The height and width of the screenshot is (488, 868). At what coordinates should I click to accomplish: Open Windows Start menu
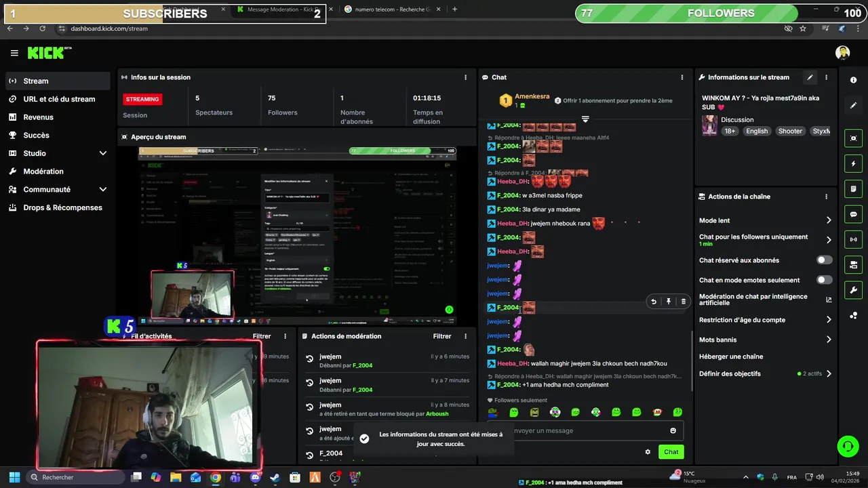coord(14,477)
